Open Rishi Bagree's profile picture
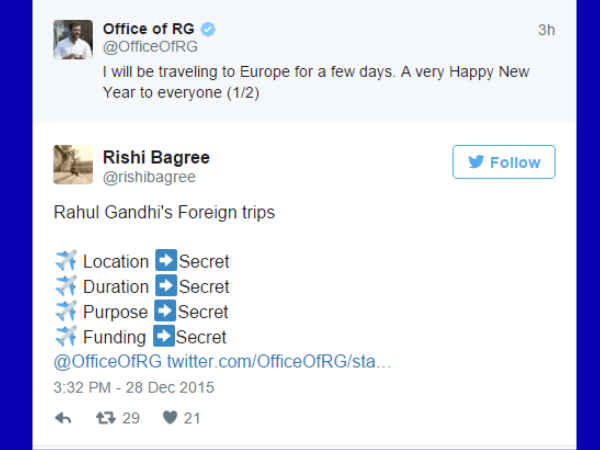 click(73, 164)
